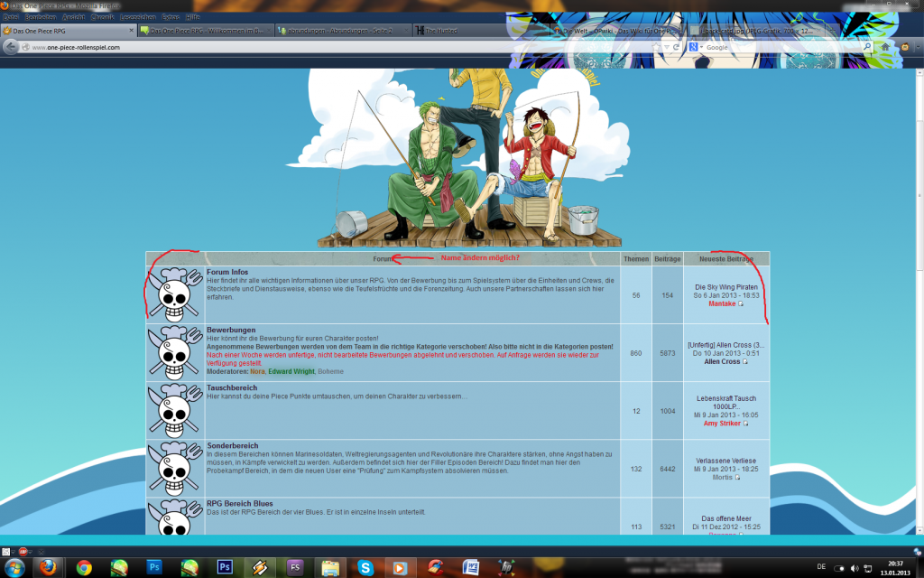Click the search magnifier icon
The image size is (924, 578).
(867, 47)
